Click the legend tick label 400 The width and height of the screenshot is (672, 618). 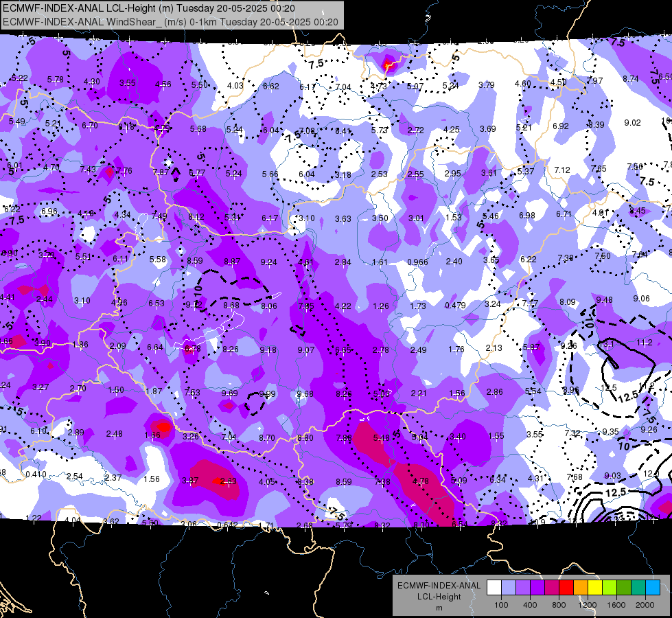point(530,605)
